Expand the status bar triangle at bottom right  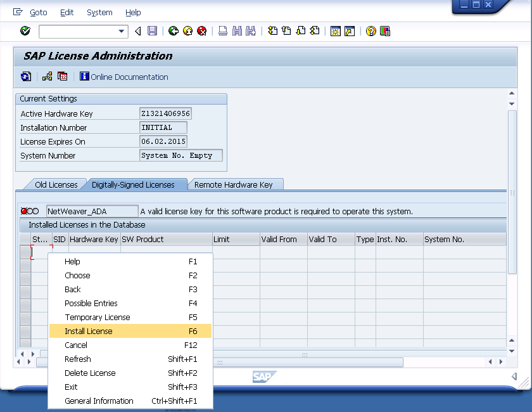514,376
